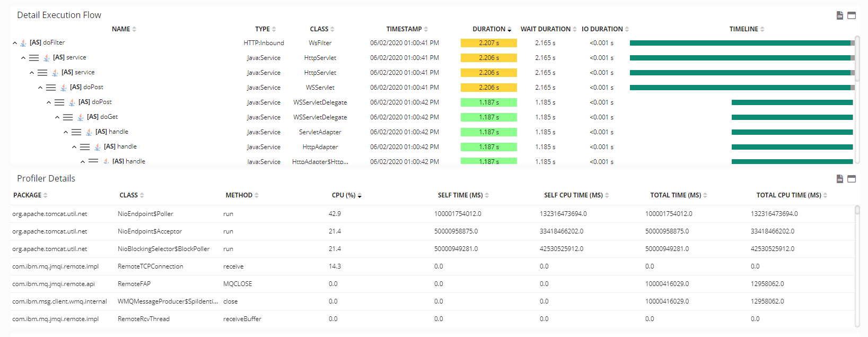Open the hamburger menu on WSServlet doPost row
The image size is (868, 337).
click(51, 88)
